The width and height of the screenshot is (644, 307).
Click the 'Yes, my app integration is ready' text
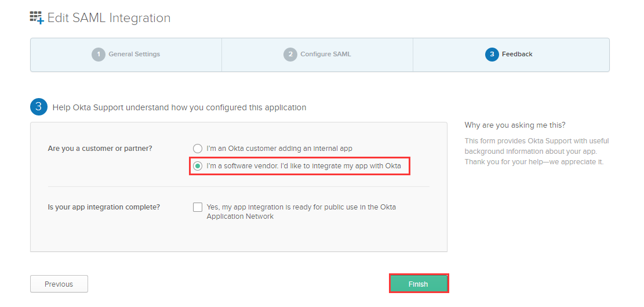click(301, 211)
